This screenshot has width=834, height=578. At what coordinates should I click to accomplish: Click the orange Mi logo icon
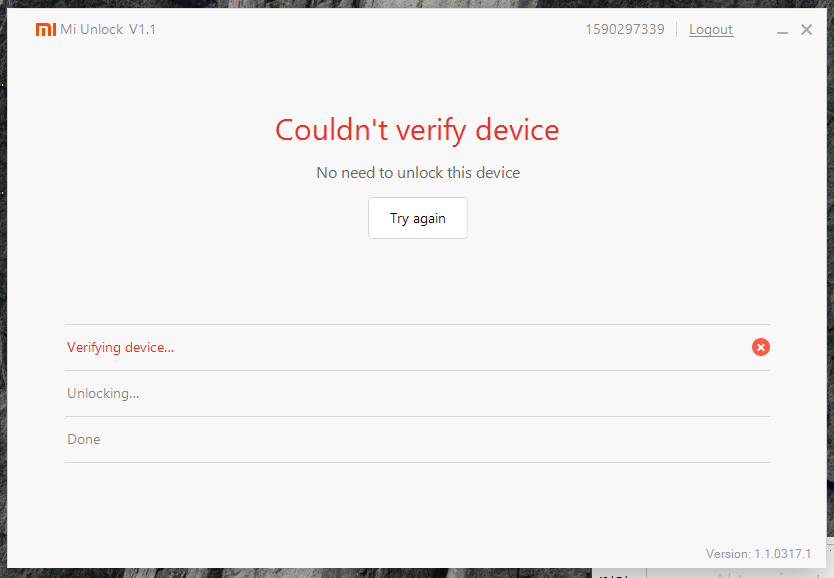[45, 29]
